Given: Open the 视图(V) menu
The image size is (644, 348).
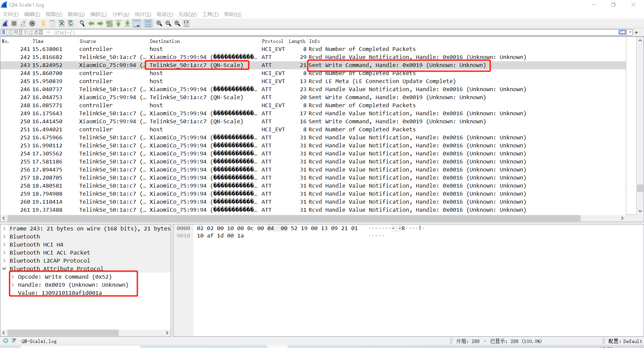Looking at the screenshot, I should pos(54,14).
